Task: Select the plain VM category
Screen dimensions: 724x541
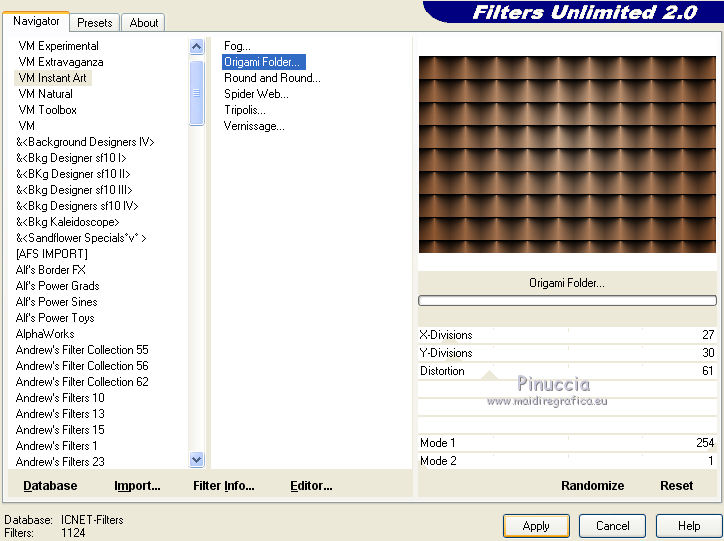Action: (x=27, y=126)
